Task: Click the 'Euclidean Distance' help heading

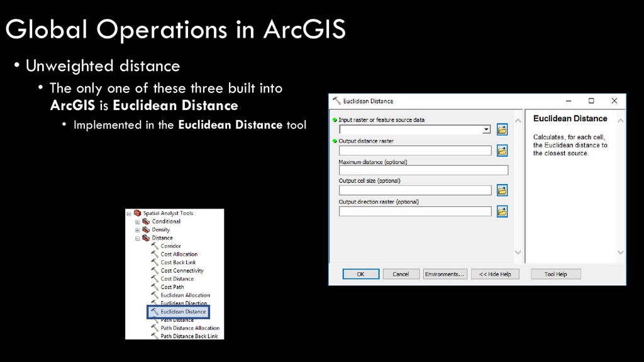Action: [570, 119]
